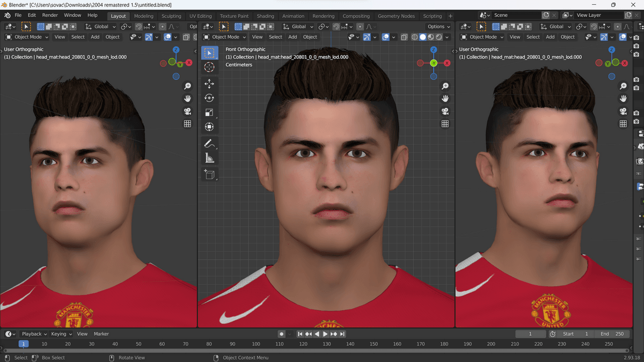Select the Add Cube tool
The height and width of the screenshot is (362, 644).
pyautogui.click(x=209, y=174)
